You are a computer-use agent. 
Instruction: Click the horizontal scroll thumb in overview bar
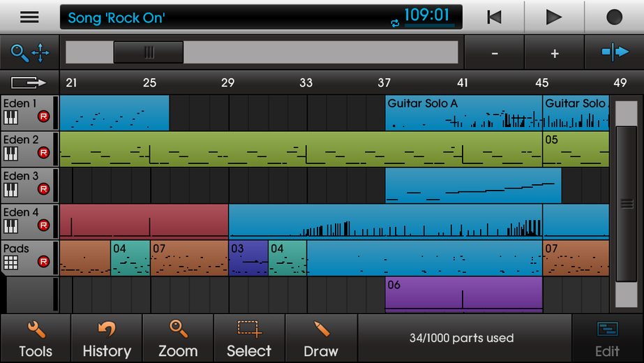(x=149, y=52)
